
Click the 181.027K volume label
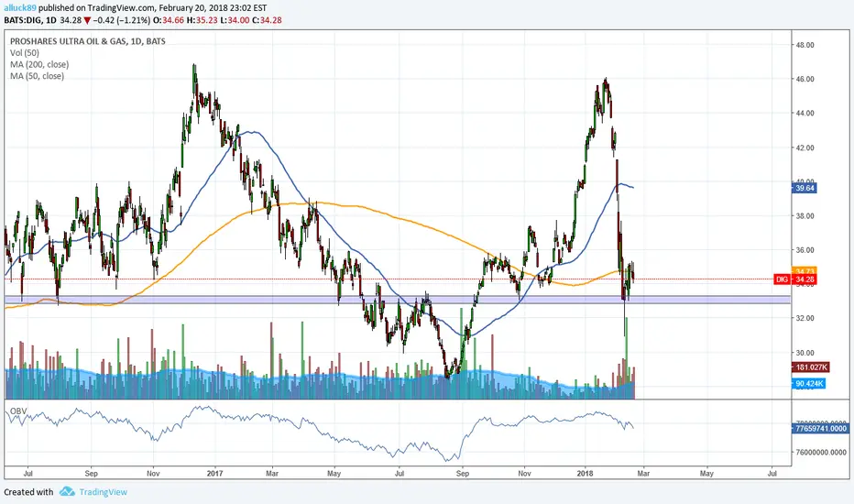tap(811, 367)
